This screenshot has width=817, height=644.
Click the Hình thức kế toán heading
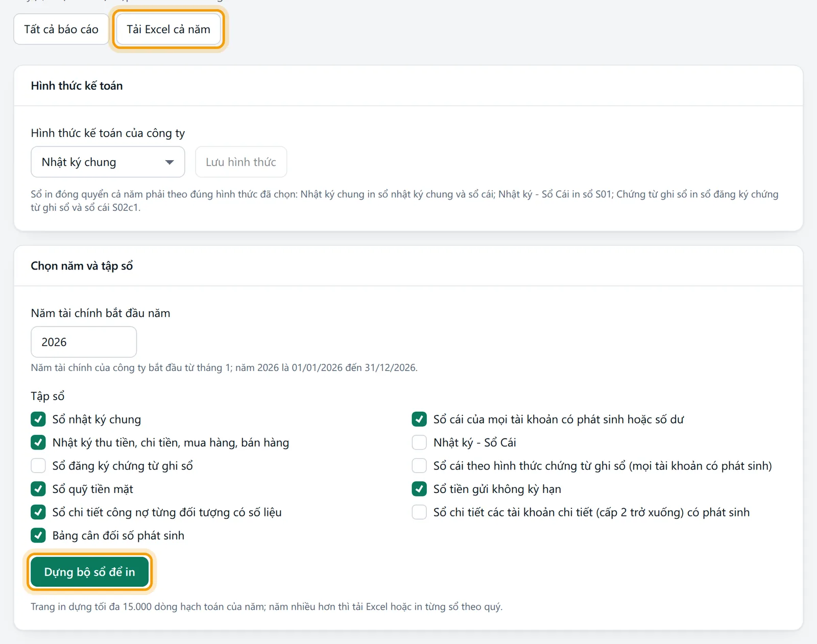77,86
